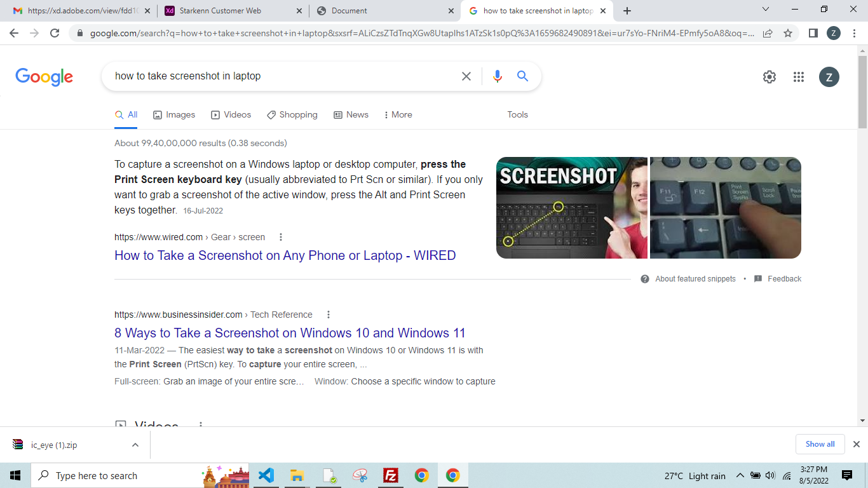Click Full-screen sitelink snippet
868x488 pixels.
(x=209, y=382)
